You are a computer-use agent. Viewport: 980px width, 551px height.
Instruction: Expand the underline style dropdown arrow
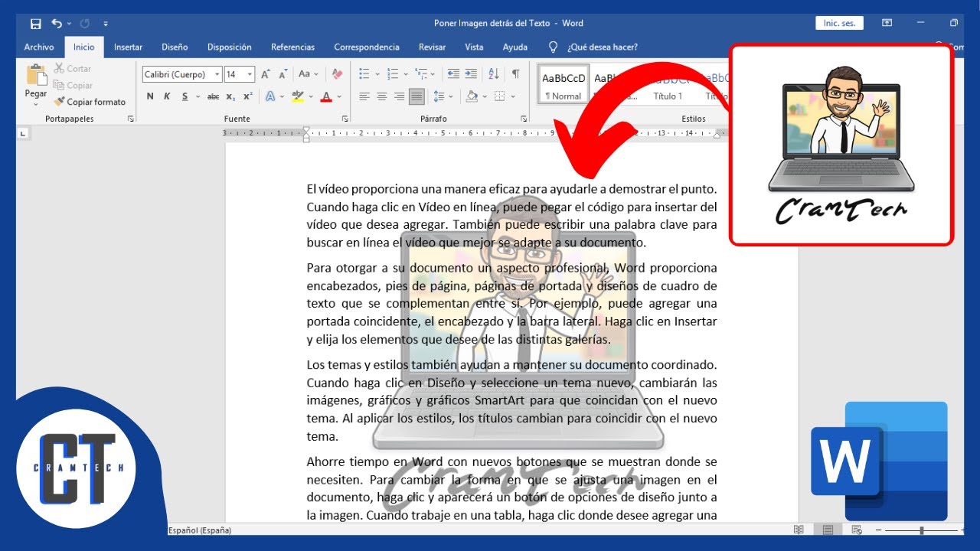[198, 96]
